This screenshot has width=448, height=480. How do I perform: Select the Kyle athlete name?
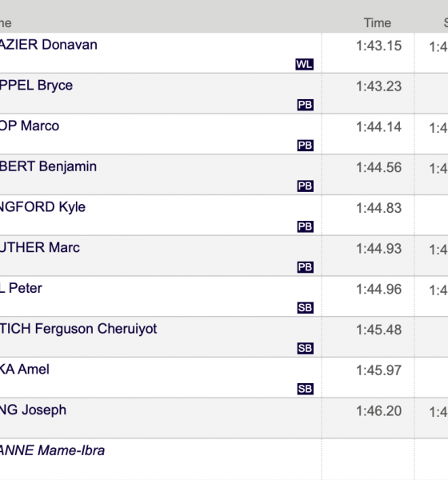pyautogui.click(x=42, y=207)
